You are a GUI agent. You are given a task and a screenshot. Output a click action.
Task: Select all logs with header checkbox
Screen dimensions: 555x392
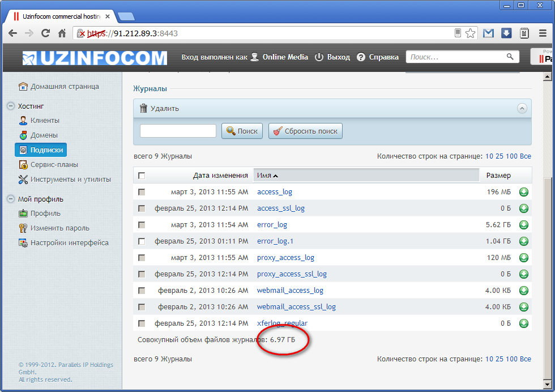[142, 176]
